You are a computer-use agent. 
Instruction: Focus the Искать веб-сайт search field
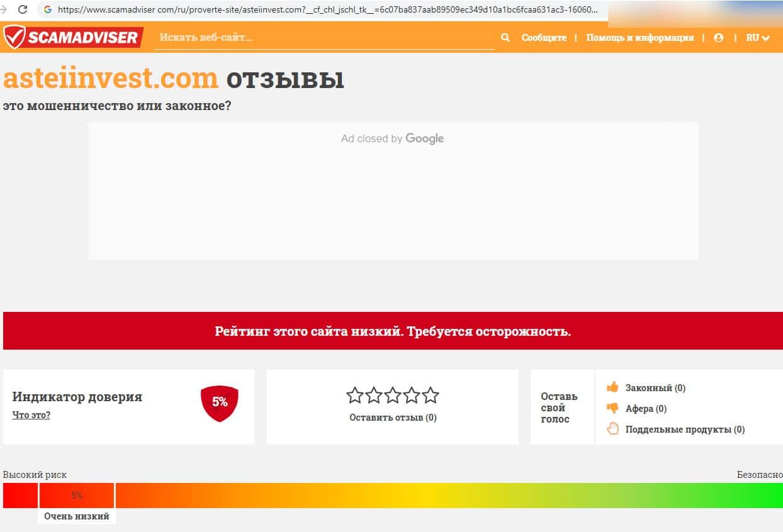click(x=325, y=37)
